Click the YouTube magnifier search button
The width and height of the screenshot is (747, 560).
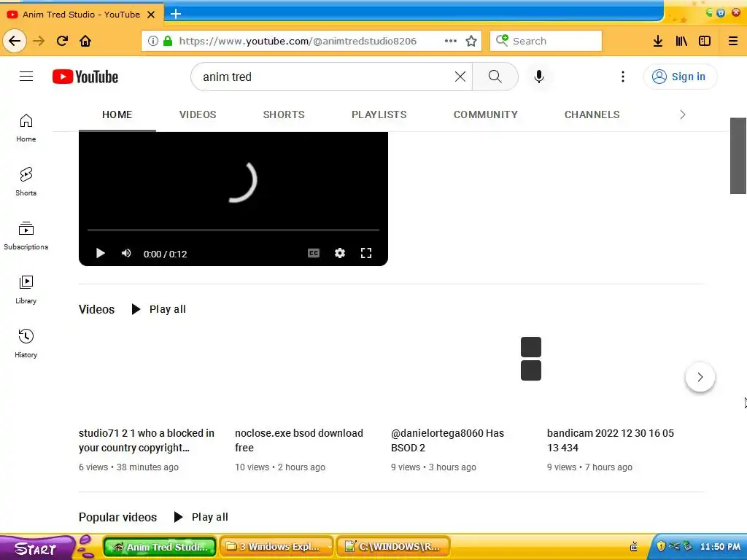495,77
